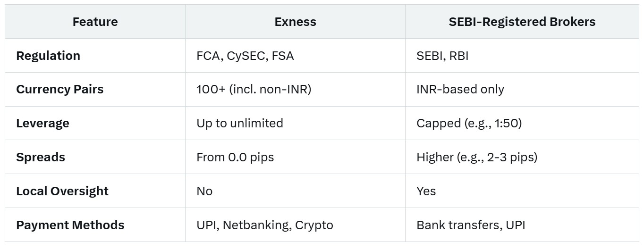
Task: Select the Leverage row label
Action: coord(42,123)
